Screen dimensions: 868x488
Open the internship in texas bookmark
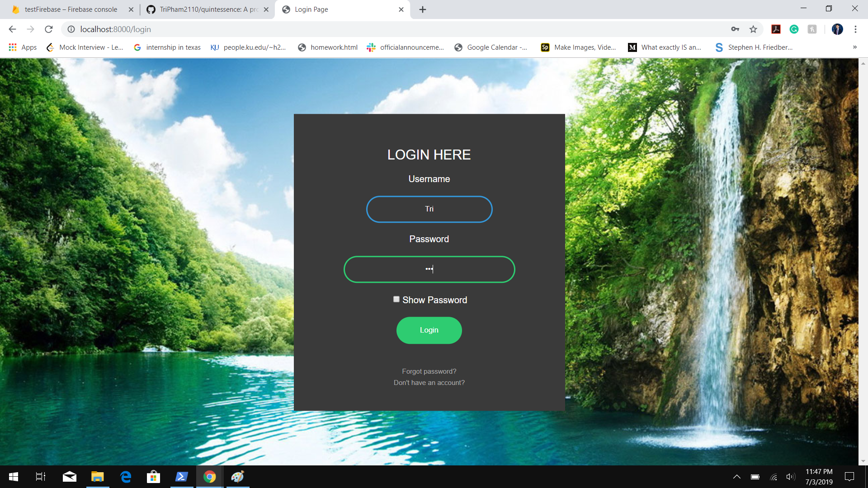tap(167, 47)
